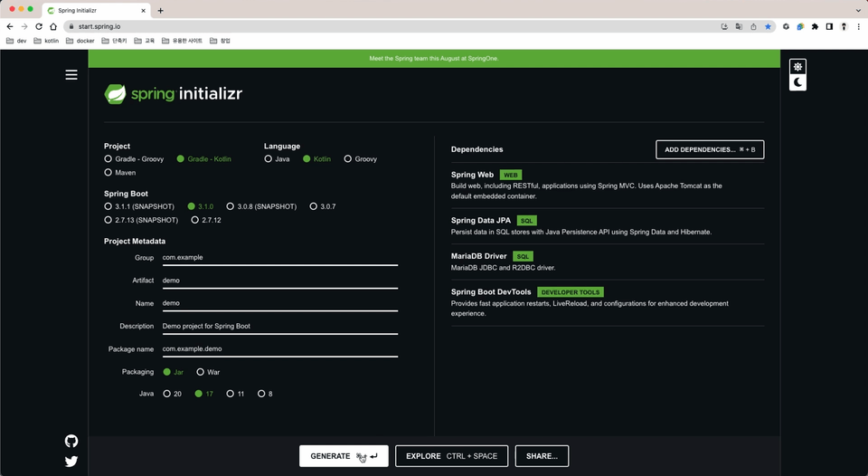Select Gradle - Kotlin project type
868x476 pixels.
(x=203, y=159)
